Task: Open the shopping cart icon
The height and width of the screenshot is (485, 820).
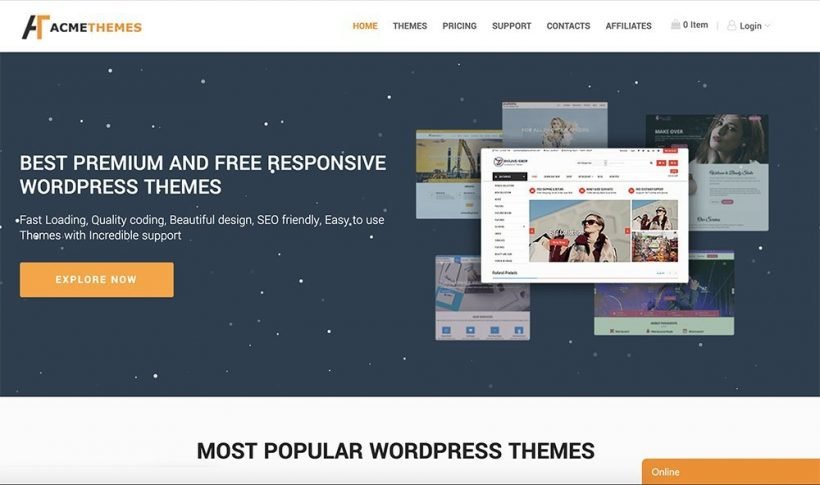Action: (x=675, y=25)
